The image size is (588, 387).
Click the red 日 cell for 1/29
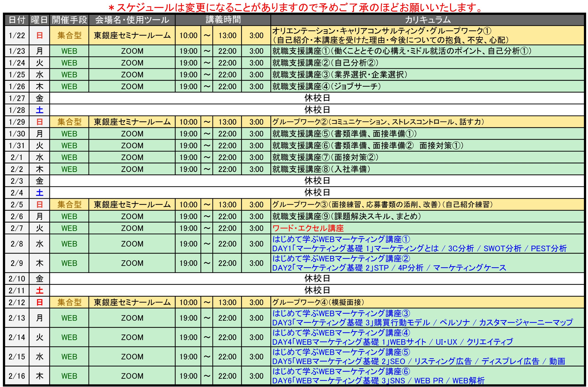pyautogui.click(x=39, y=122)
